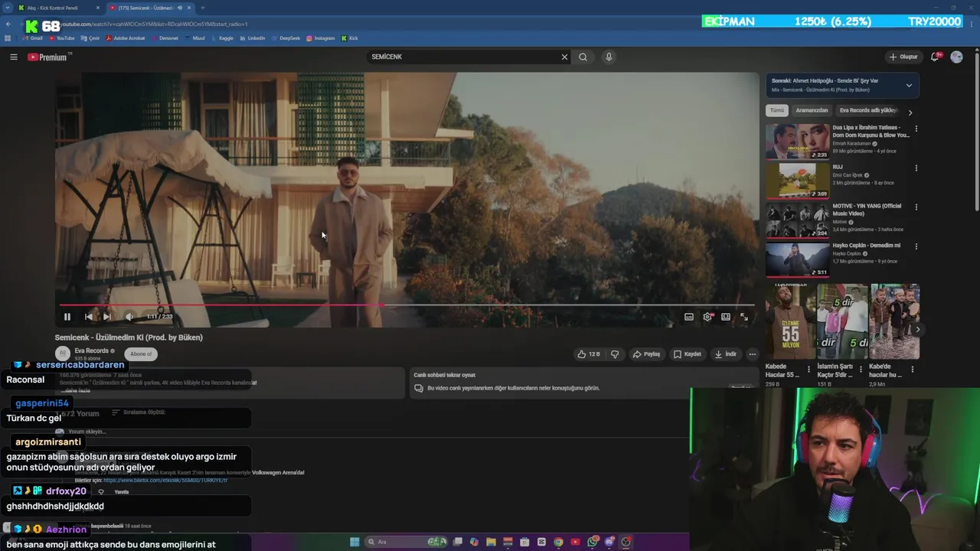Viewport: 980px width, 551px height.
Task: Open Discord from the taskbar
Action: click(x=609, y=542)
